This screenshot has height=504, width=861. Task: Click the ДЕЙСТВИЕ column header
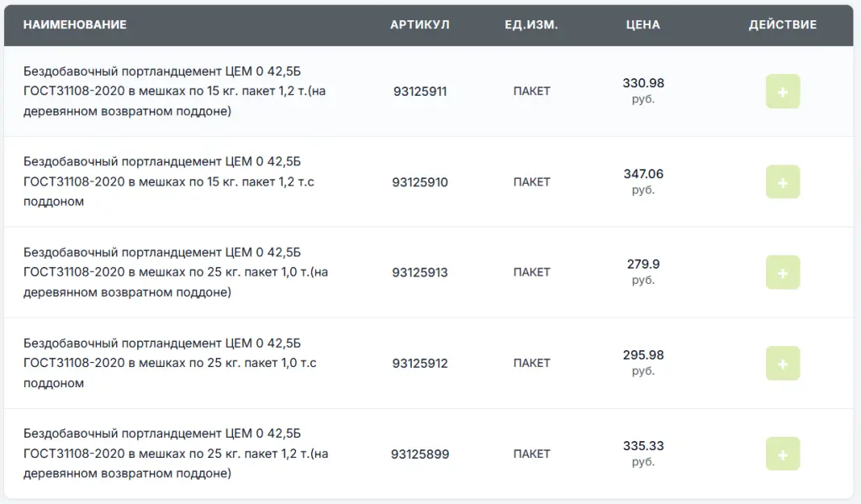coord(783,24)
